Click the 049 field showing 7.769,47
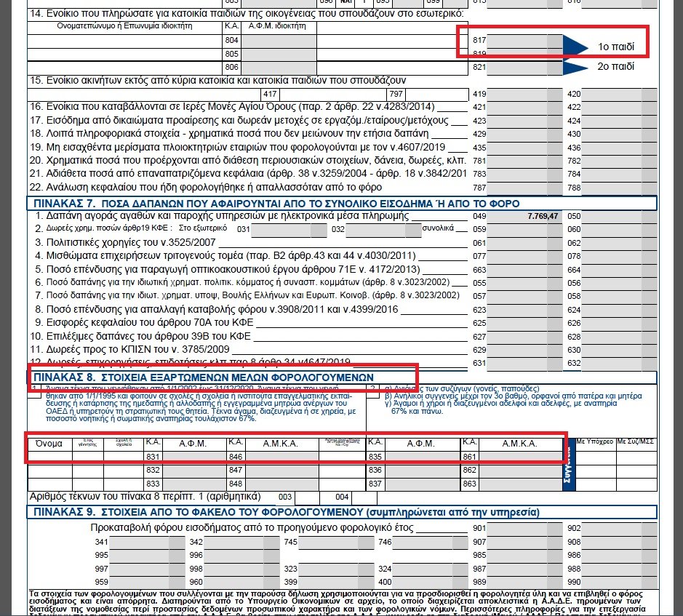 (x=524, y=216)
